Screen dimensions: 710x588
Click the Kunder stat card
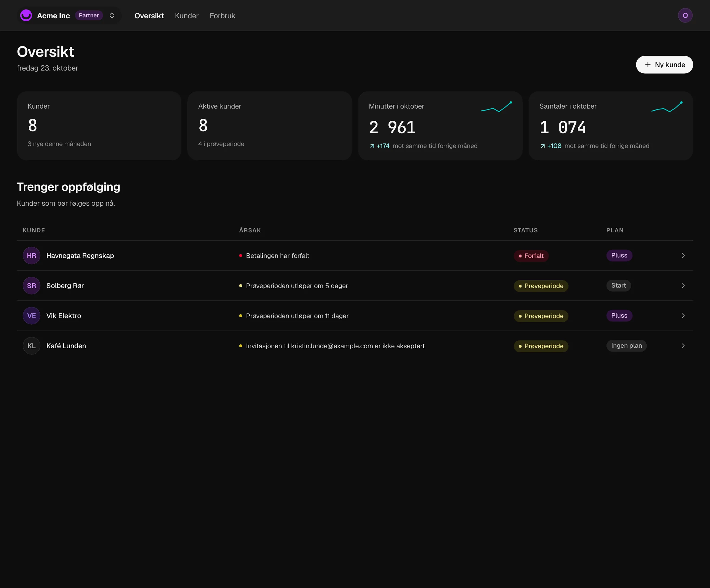pos(99,126)
